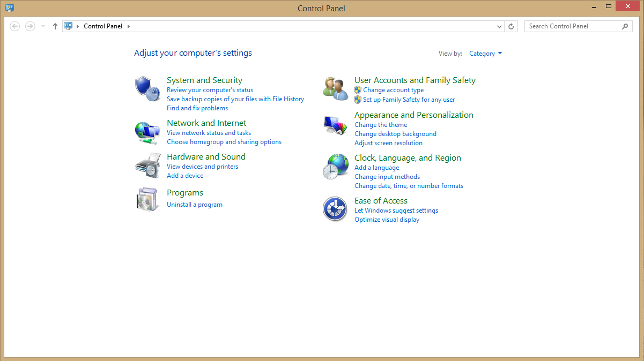Go back with the Back arrow button
Viewport: 644px width, 361px height.
[x=15, y=26]
